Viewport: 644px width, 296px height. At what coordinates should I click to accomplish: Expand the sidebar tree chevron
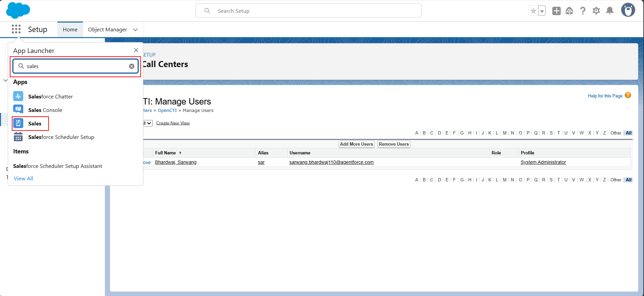pyautogui.click(x=5, y=81)
